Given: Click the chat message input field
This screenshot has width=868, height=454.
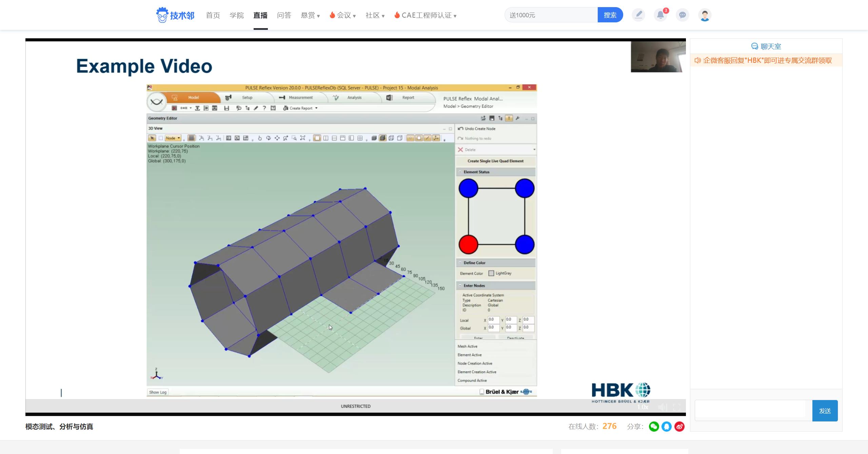Looking at the screenshot, I should pos(753,411).
